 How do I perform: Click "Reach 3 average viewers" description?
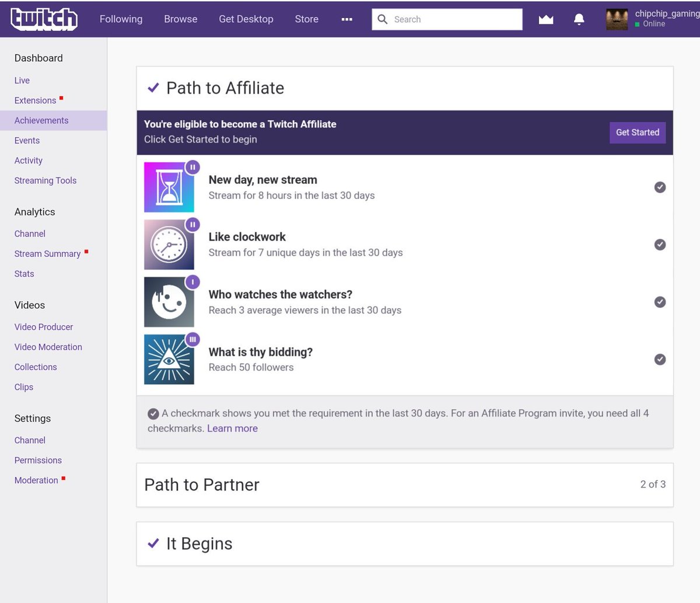(x=305, y=310)
